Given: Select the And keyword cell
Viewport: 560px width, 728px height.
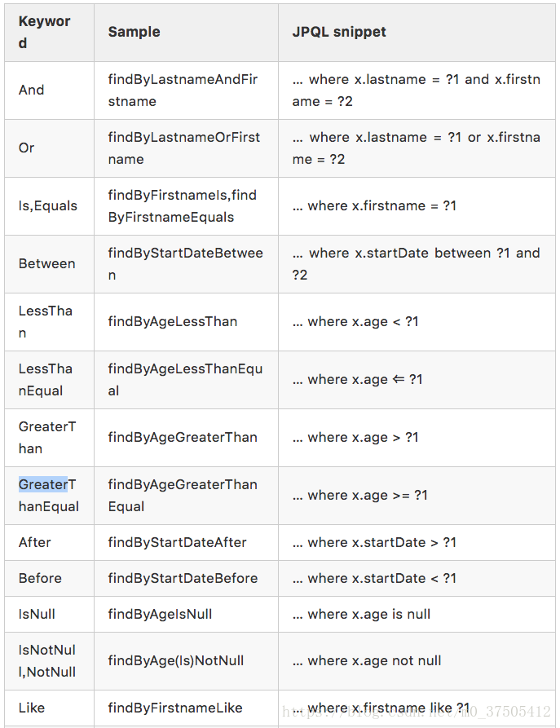Looking at the screenshot, I should (49, 90).
